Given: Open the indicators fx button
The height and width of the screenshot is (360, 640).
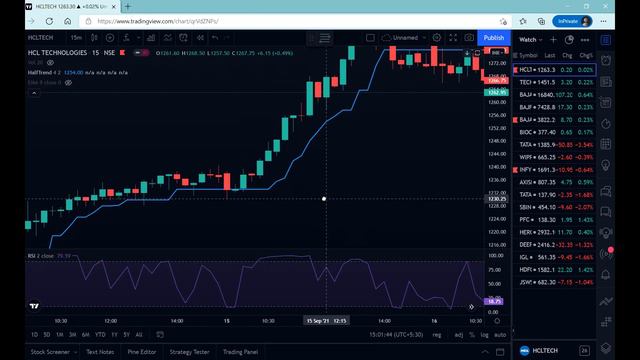Looking at the screenshot, I should pos(127,38).
